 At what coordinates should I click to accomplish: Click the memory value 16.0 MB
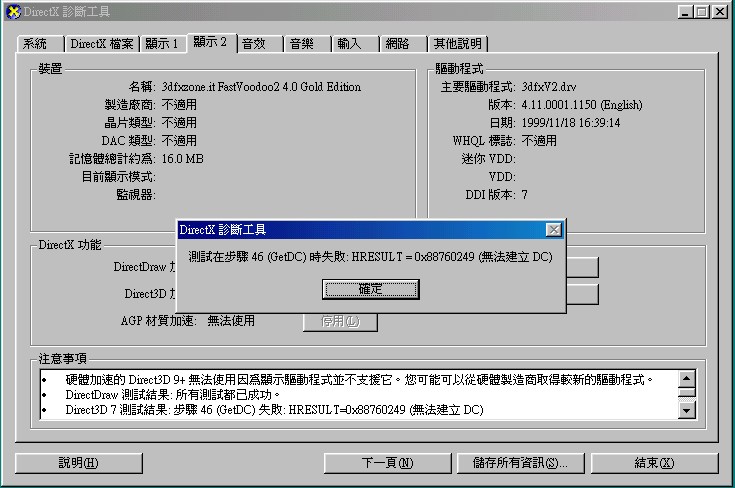point(182,159)
